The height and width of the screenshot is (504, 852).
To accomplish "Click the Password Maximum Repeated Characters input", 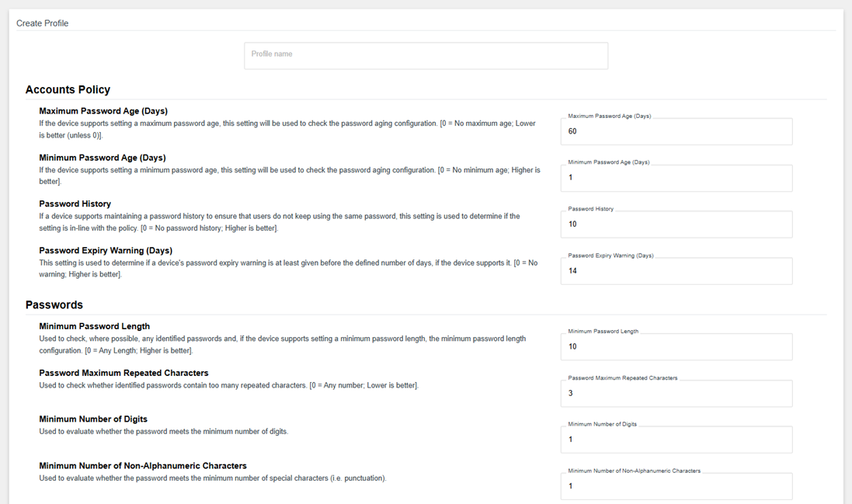I will coord(676,394).
